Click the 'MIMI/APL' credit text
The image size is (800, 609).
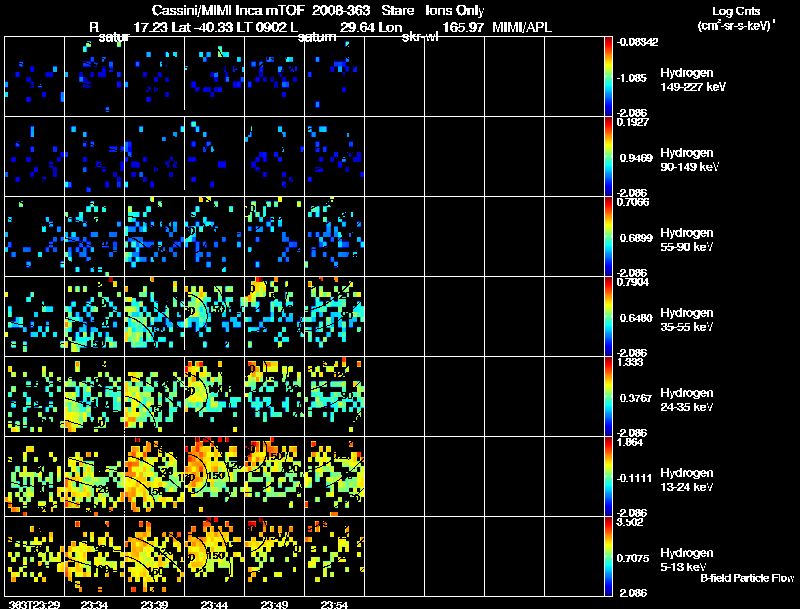coord(521,28)
